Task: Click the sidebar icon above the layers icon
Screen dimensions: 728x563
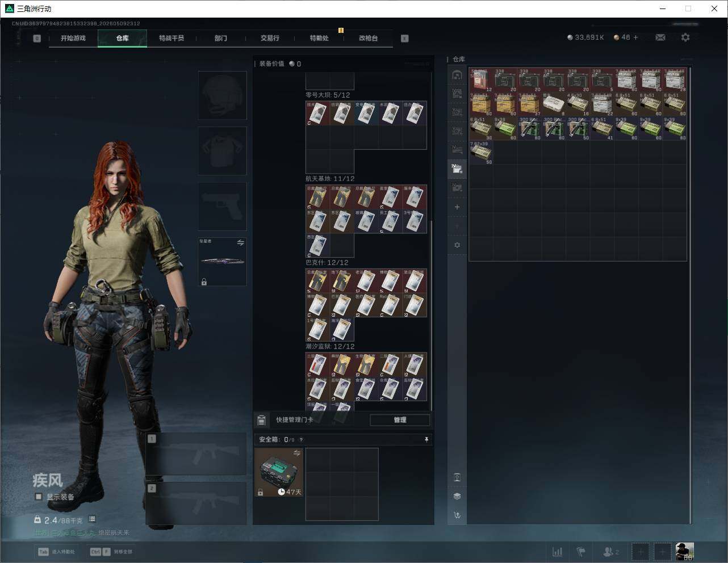Action: (x=457, y=477)
